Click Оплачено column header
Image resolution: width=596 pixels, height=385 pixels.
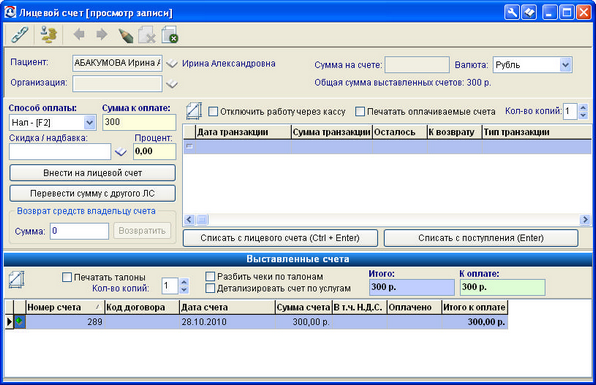tap(414, 307)
